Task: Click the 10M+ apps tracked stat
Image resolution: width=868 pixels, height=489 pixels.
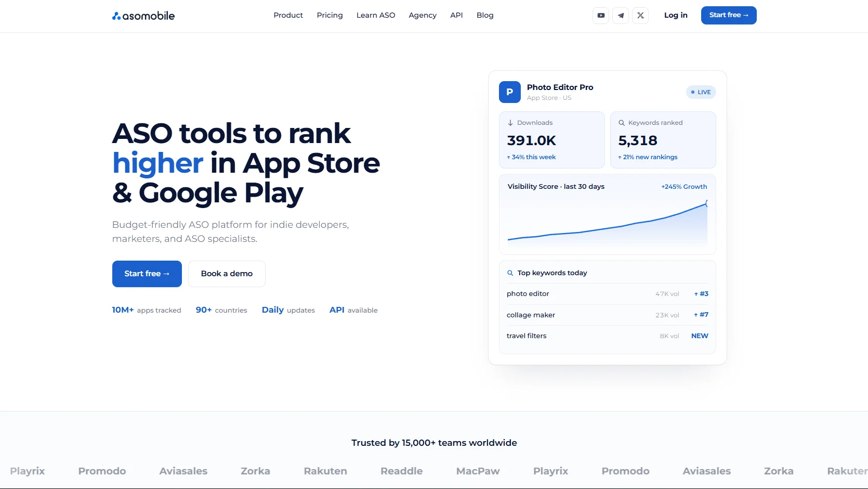Action: click(147, 310)
